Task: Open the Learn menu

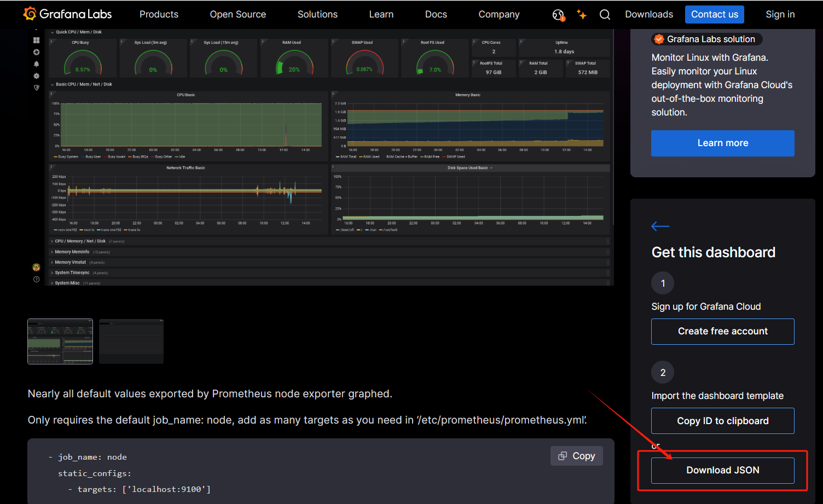Action: coord(381,14)
